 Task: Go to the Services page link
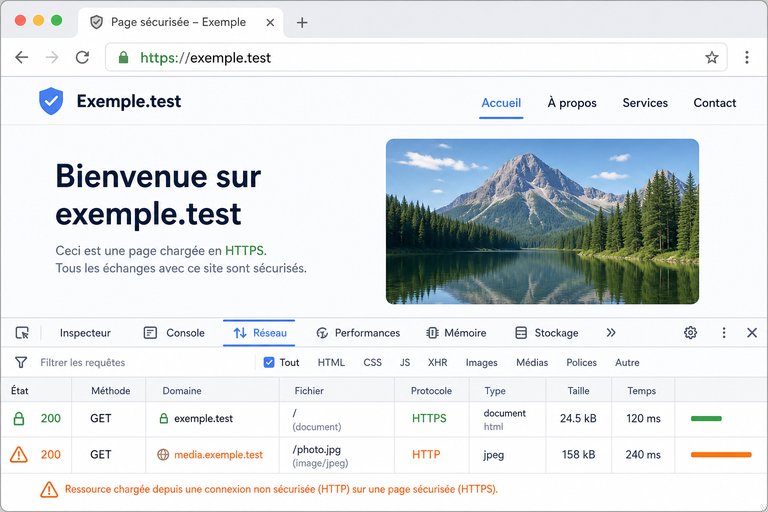645,103
